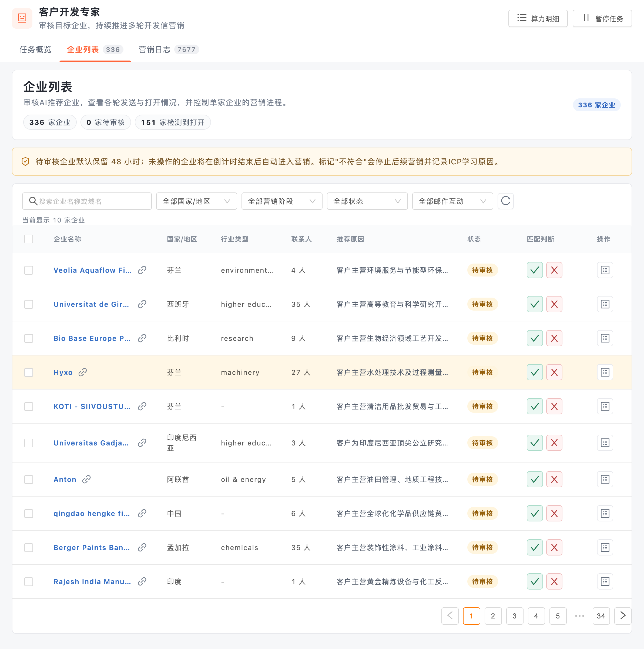This screenshot has height=649, width=644.
Task: Open link icon next to Veolia Aquaflow
Action: (x=142, y=270)
